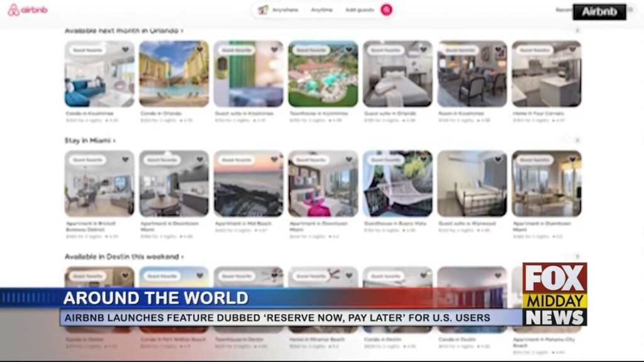Click the Guest suite in Orlando title
644x362 pixels.
(390, 113)
